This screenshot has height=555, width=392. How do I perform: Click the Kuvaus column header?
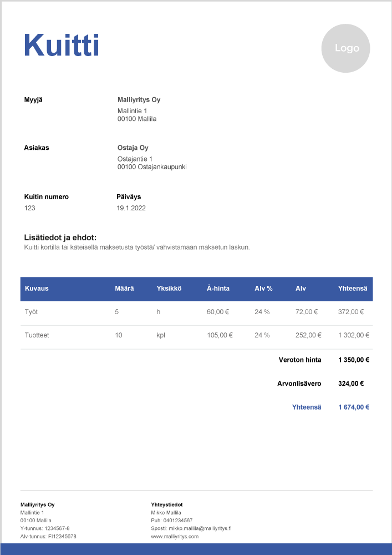pos(37,289)
